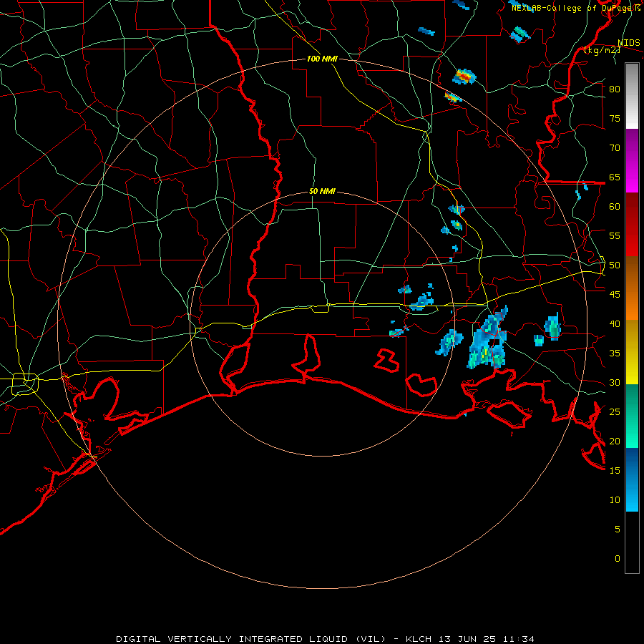Pick the dark red segment of the color bar

point(632,224)
